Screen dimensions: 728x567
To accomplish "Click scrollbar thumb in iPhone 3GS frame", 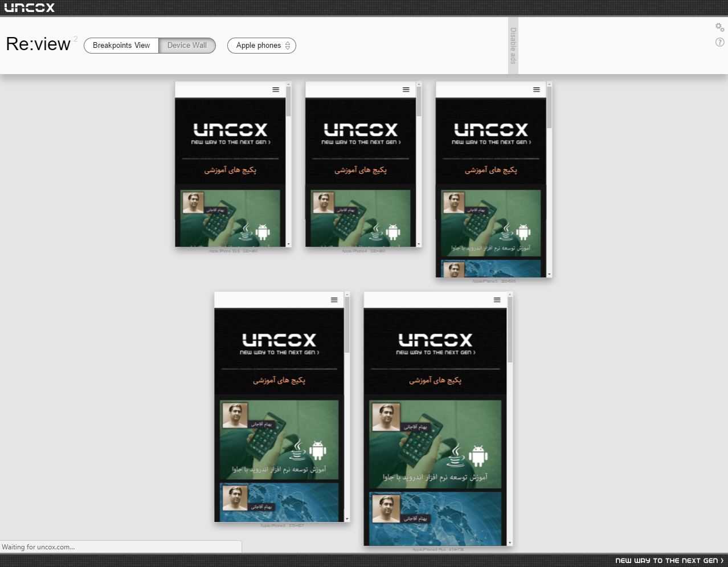I will pyautogui.click(x=289, y=101).
